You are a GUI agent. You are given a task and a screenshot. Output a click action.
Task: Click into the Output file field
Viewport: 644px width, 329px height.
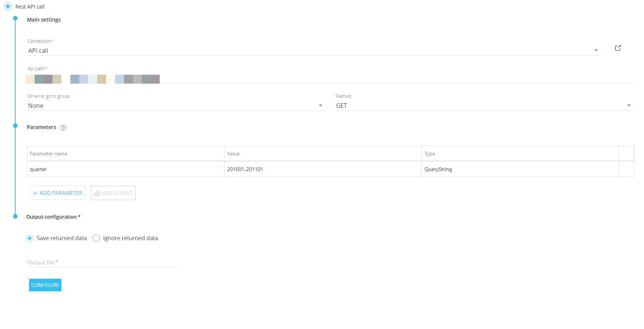pyautogui.click(x=103, y=262)
